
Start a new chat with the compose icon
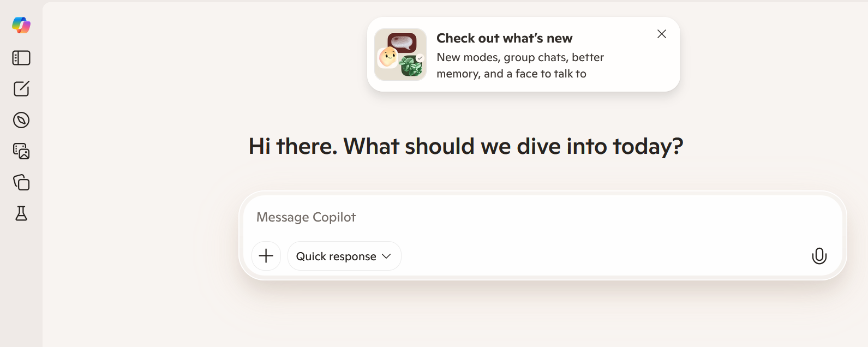pos(21,88)
